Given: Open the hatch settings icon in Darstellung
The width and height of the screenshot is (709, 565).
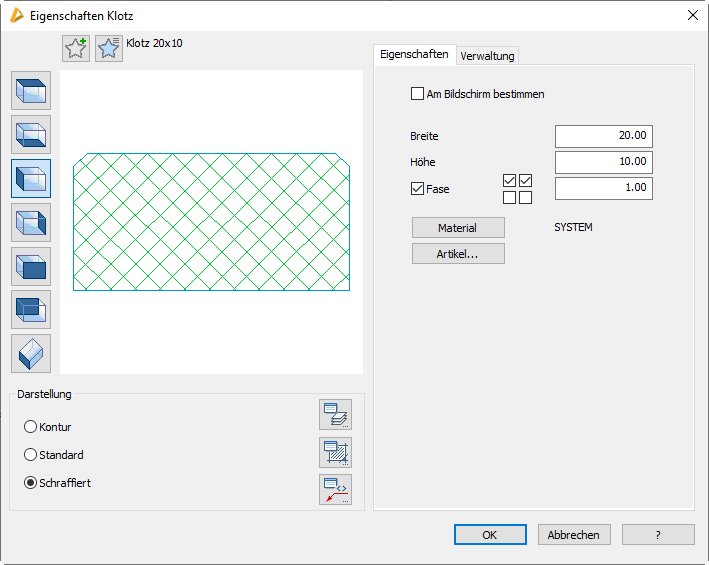Looking at the screenshot, I should pyautogui.click(x=335, y=452).
